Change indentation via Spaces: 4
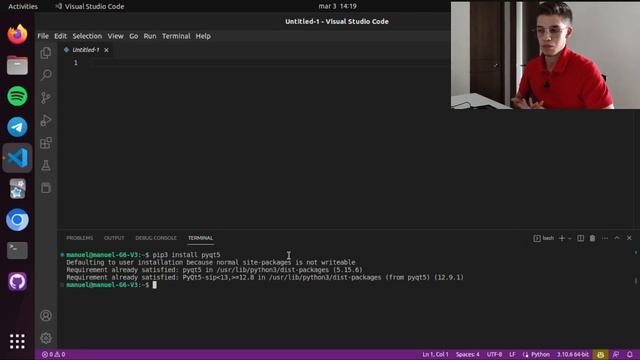This screenshot has width=640, height=360. click(467, 354)
